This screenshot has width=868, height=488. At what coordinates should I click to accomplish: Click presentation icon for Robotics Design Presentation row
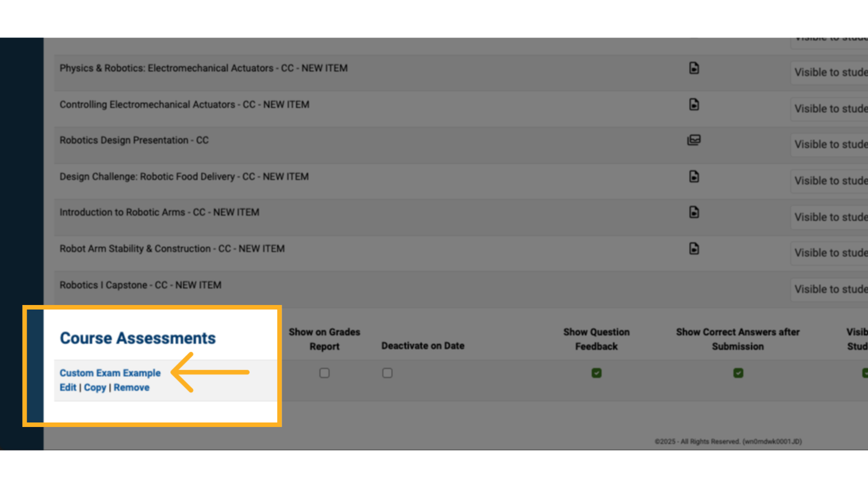pos(694,140)
